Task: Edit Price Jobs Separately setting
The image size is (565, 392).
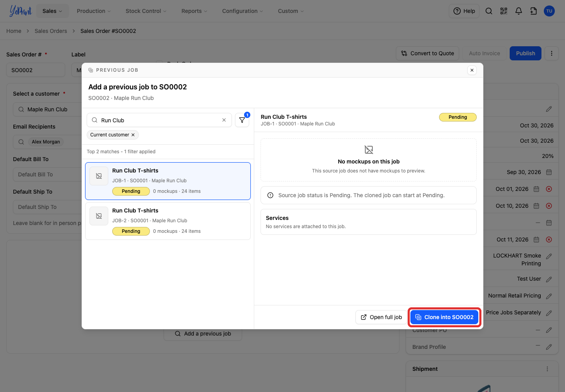Action: 549,313
